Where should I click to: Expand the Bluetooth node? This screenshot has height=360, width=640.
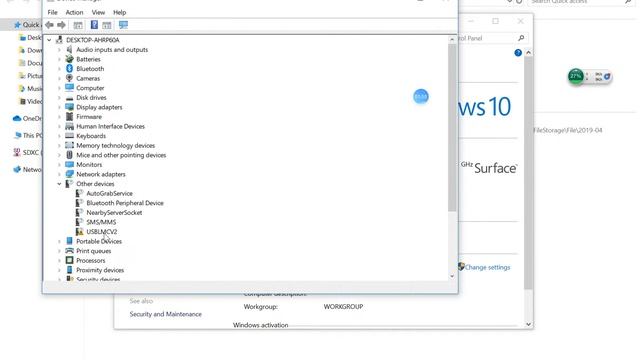click(x=59, y=69)
